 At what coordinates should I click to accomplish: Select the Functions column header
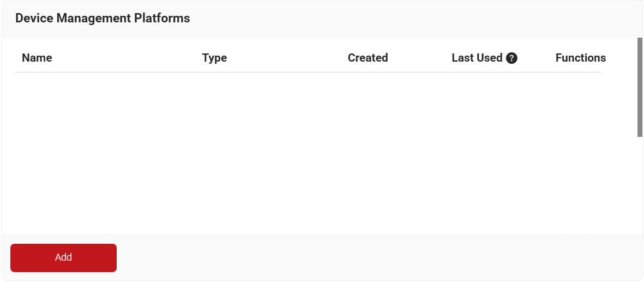[580, 58]
